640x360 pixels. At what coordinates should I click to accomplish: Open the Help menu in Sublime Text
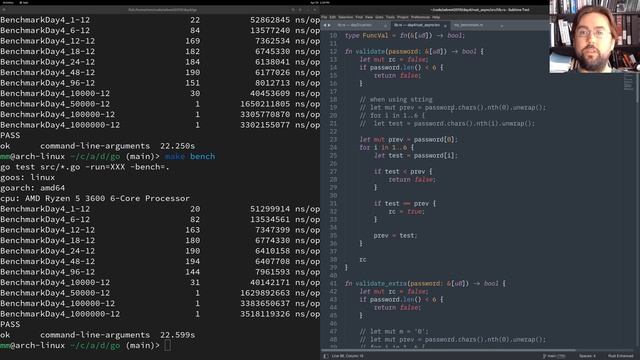436,17
